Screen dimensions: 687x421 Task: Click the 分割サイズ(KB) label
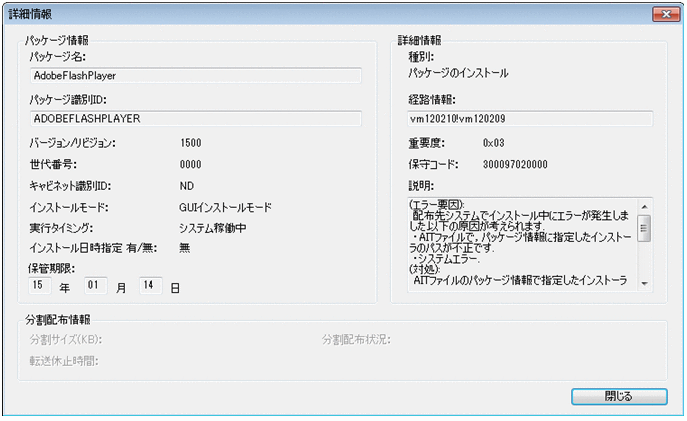tap(66, 340)
